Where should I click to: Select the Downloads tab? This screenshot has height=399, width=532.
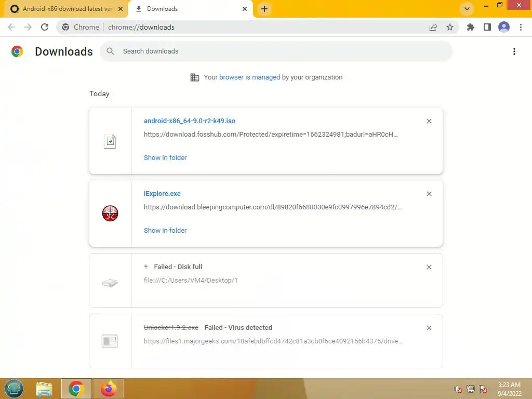pyautogui.click(x=190, y=9)
